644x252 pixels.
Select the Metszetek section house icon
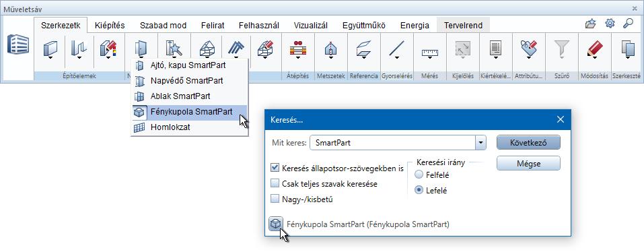[x=331, y=49]
